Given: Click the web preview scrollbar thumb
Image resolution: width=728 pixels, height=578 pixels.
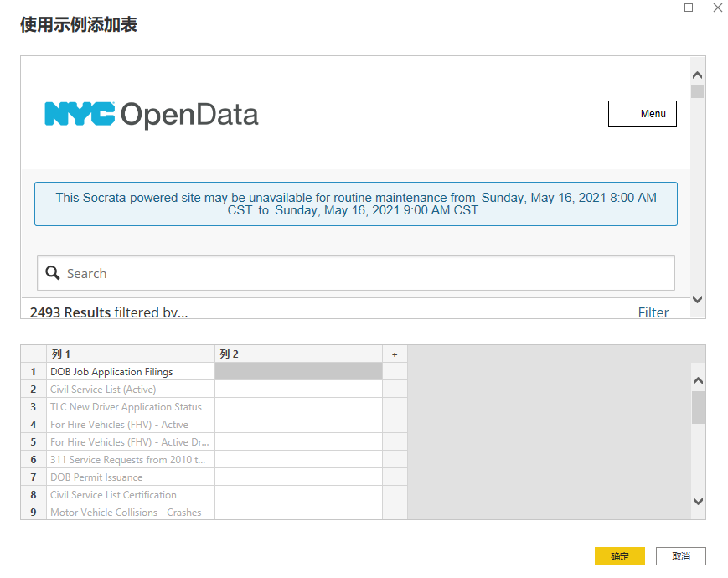Looking at the screenshot, I should pos(697,91).
